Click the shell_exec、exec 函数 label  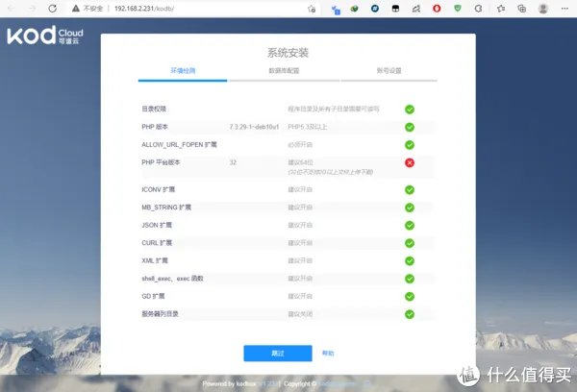tap(172, 279)
